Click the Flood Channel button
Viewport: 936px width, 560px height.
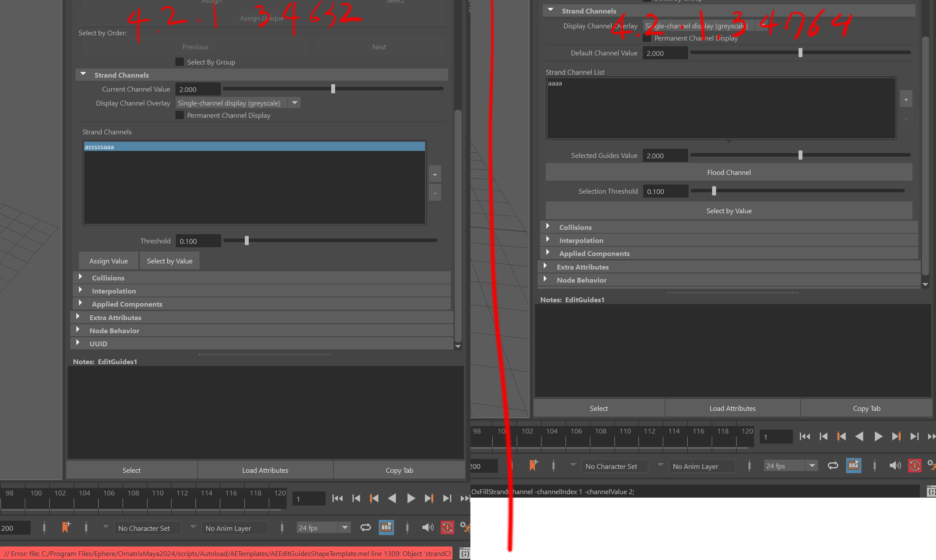click(x=729, y=172)
